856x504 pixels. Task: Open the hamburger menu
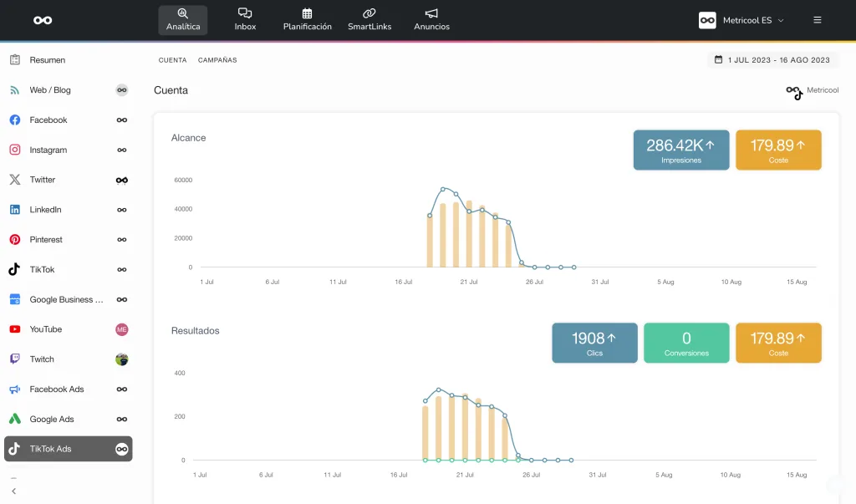click(x=818, y=20)
